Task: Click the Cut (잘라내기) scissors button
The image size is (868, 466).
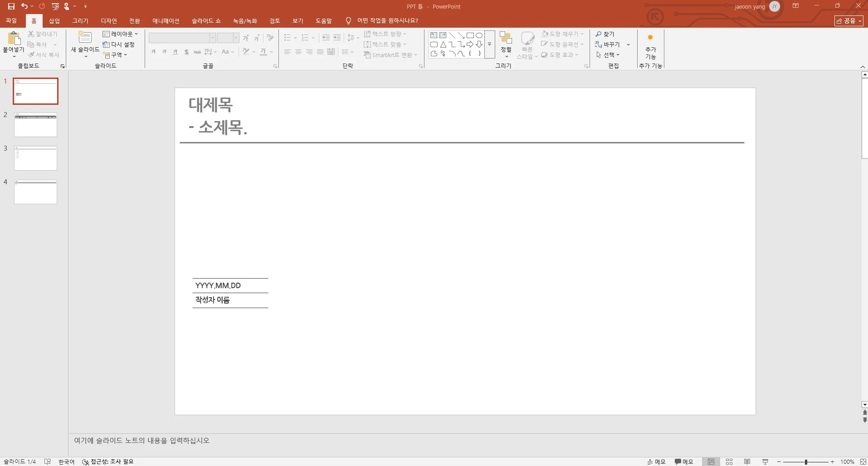Action: pos(42,34)
